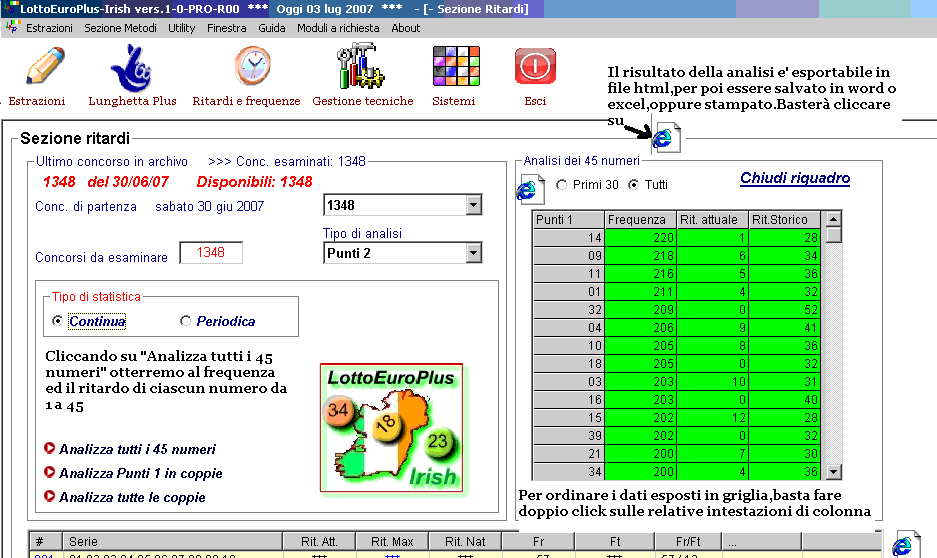Image resolution: width=937 pixels, height=558 pixels.
Task: Click Rit. attuale cell 12 for number 15
Action: (712, 417)
